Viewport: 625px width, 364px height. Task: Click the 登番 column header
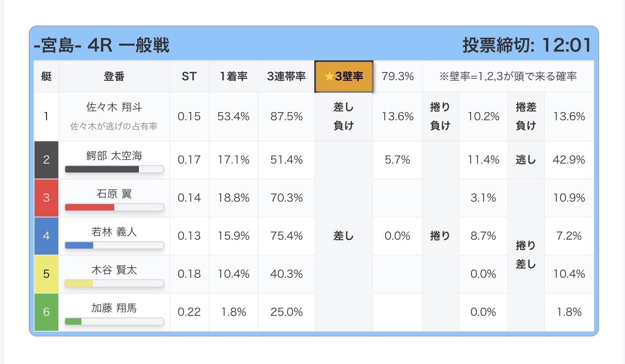[x=114, y=77]
